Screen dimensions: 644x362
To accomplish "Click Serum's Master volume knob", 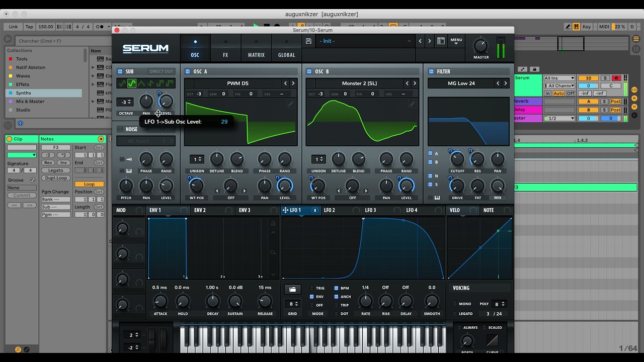I will (481, 46).
